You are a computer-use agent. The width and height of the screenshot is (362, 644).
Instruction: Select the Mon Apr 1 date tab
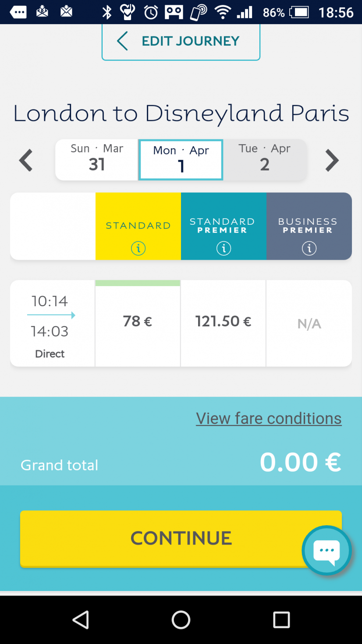coord(181,160)
